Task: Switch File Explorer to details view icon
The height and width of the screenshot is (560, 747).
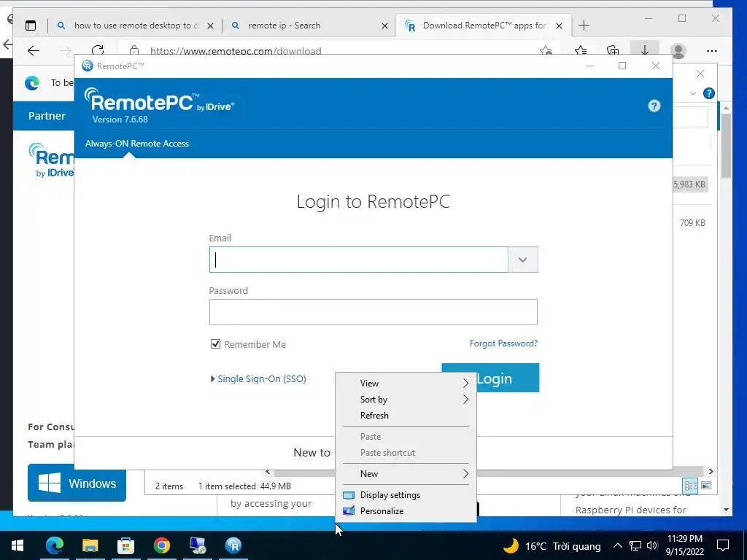Action: (690, 486)
